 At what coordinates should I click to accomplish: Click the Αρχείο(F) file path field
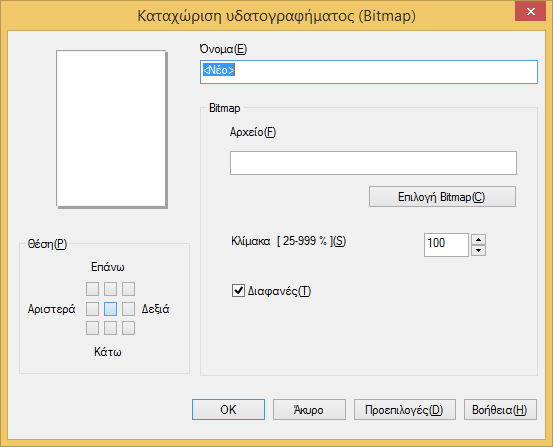pos(373,163)
